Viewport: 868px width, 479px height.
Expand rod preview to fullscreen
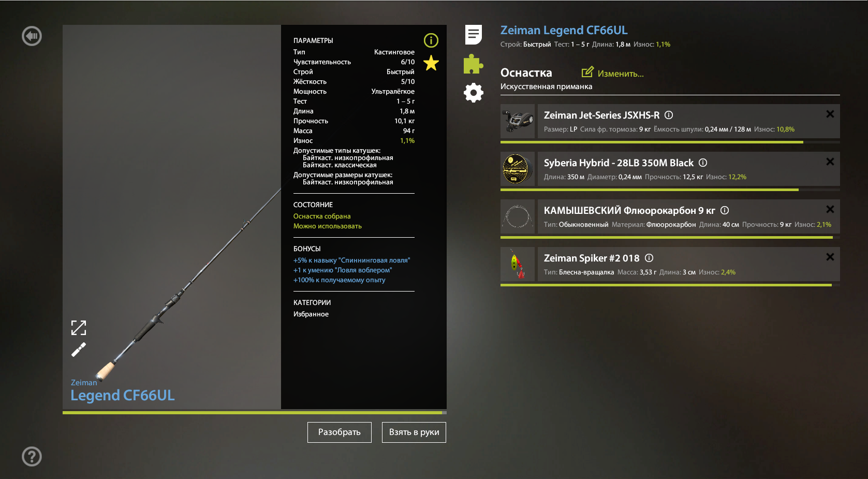pyautogui.click(x=79, y=328)
